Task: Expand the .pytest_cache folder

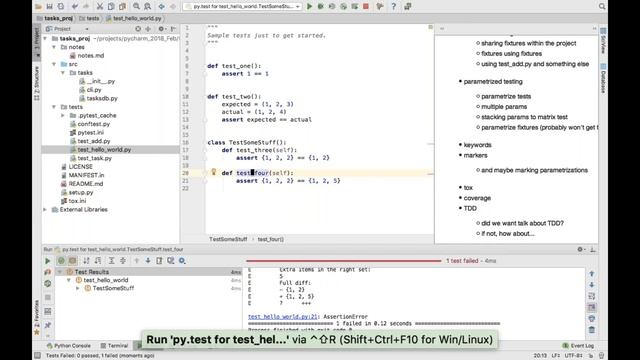Action: tap(63, 116)
